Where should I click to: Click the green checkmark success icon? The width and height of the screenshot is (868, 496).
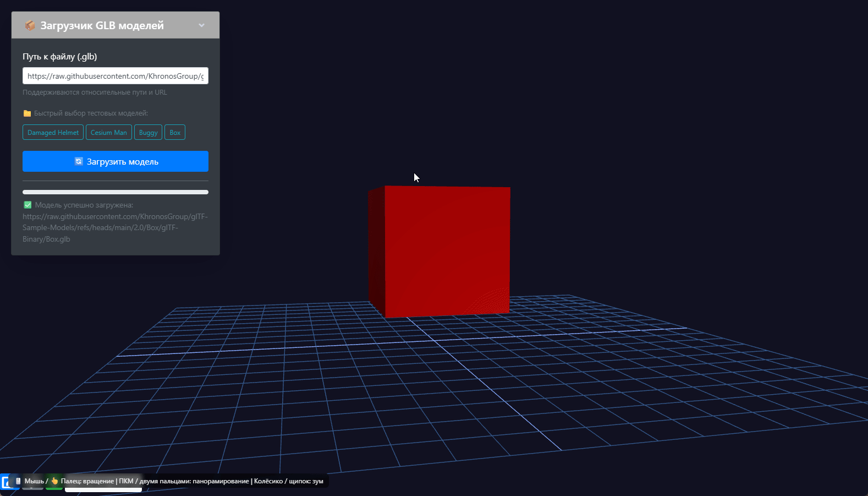click(28, 205)
